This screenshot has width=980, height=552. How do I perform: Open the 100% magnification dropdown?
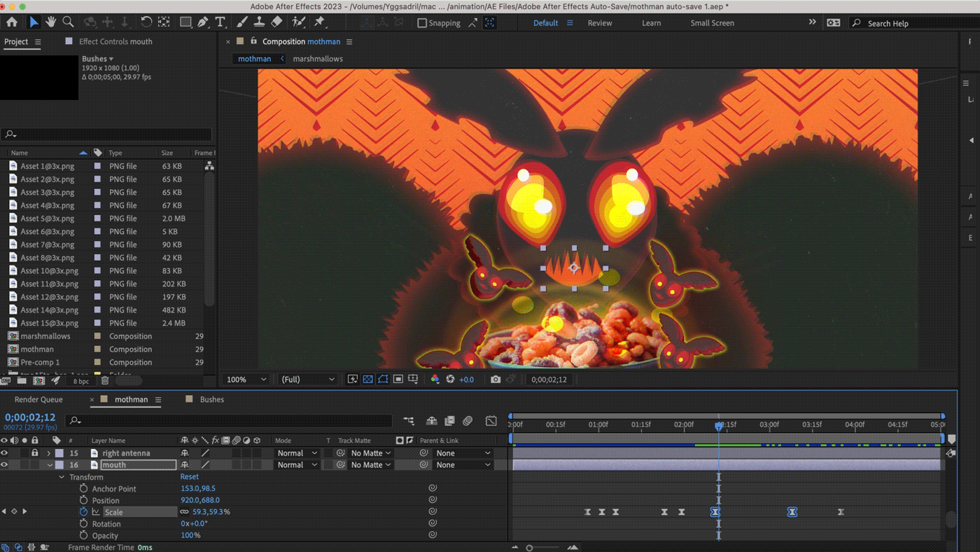[246, 379]
